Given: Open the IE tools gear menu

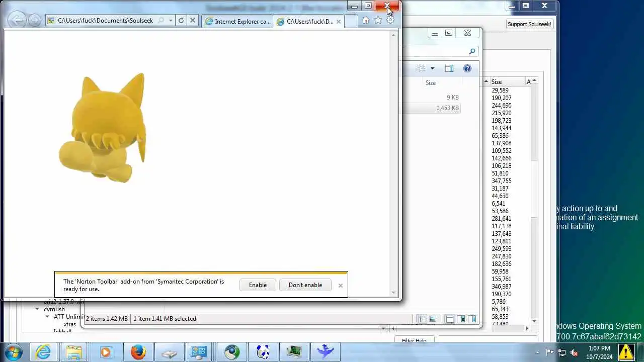Looking at the screenshot, I should (x=390, y=20).
